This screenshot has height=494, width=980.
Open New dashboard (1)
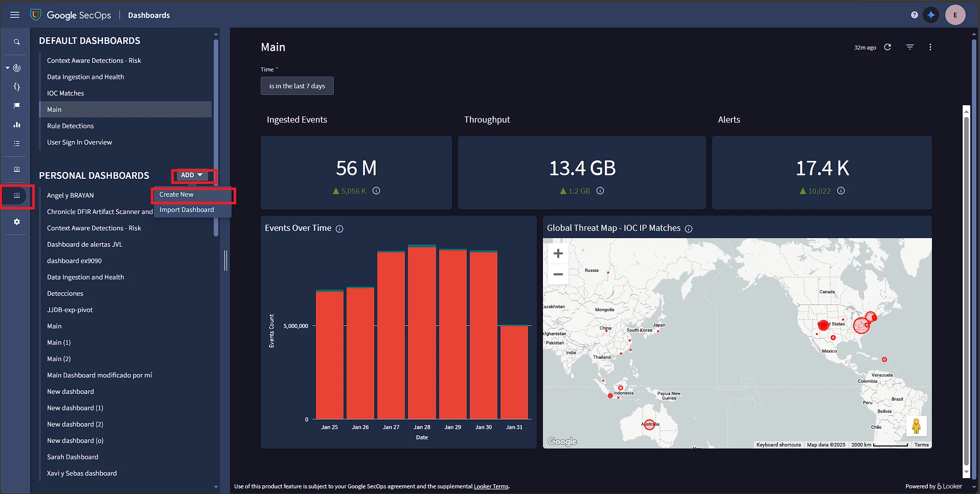75,408
